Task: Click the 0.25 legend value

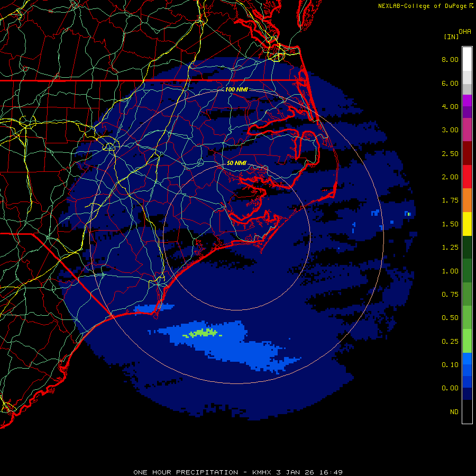Action: 450,342
